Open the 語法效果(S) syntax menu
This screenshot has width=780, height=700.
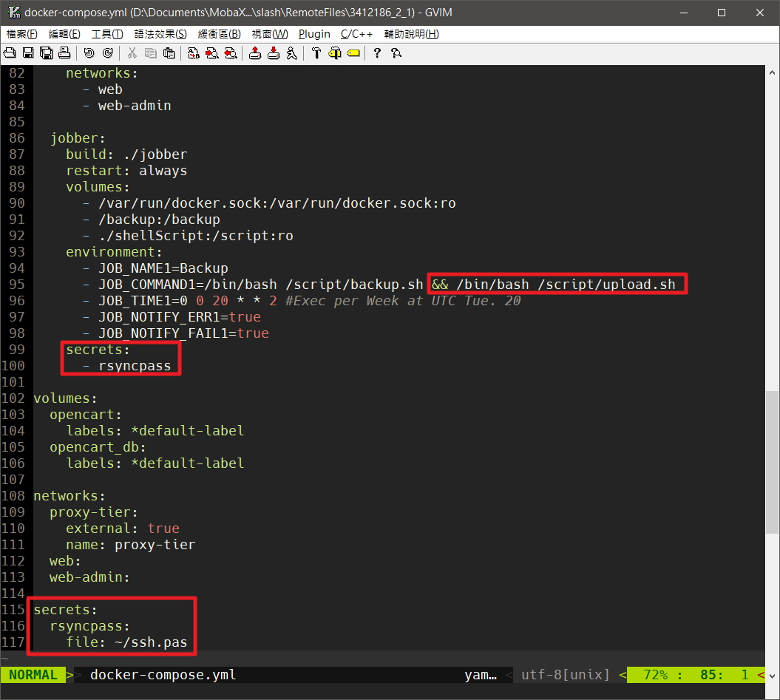[x=160, y=34]
